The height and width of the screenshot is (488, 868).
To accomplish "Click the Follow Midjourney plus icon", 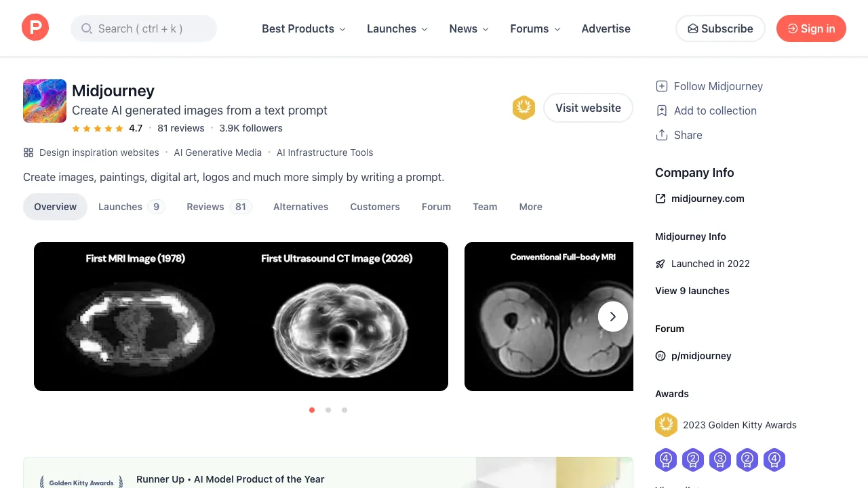I will [662, 86].
